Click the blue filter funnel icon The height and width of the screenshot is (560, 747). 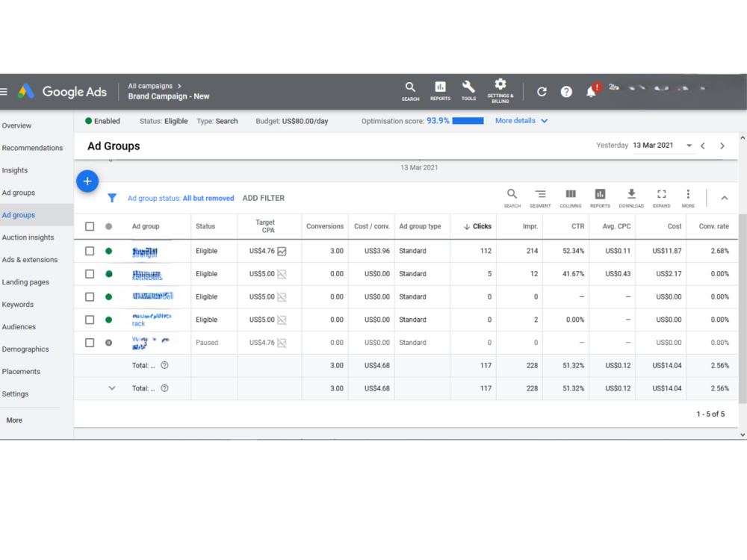pos(112,198)
